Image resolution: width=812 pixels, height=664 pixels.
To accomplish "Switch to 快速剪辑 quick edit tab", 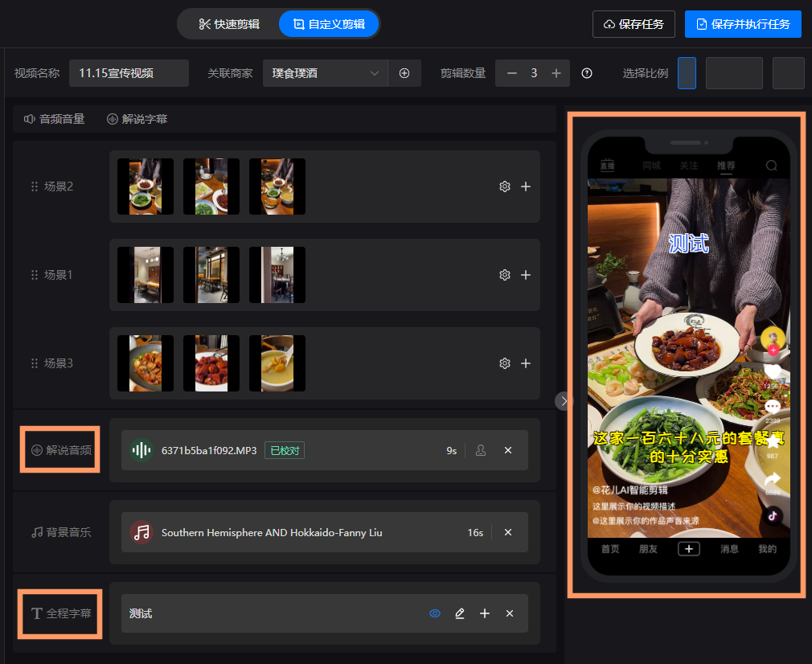I will pyautogui.click(x=229, y=24).
